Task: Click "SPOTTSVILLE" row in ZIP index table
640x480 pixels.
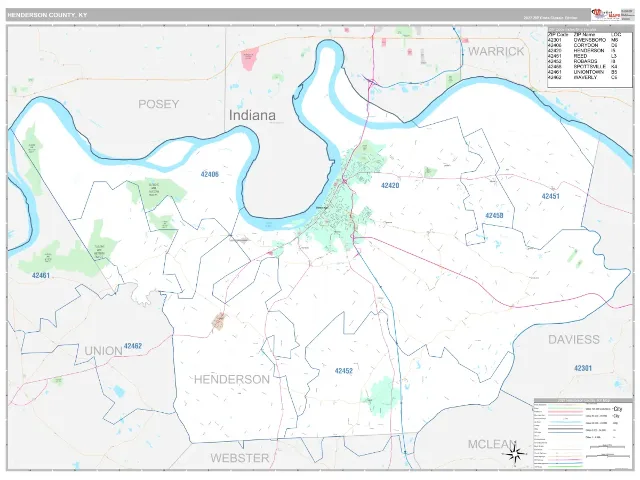Action: pyautogui.click(x=583, y=67)
